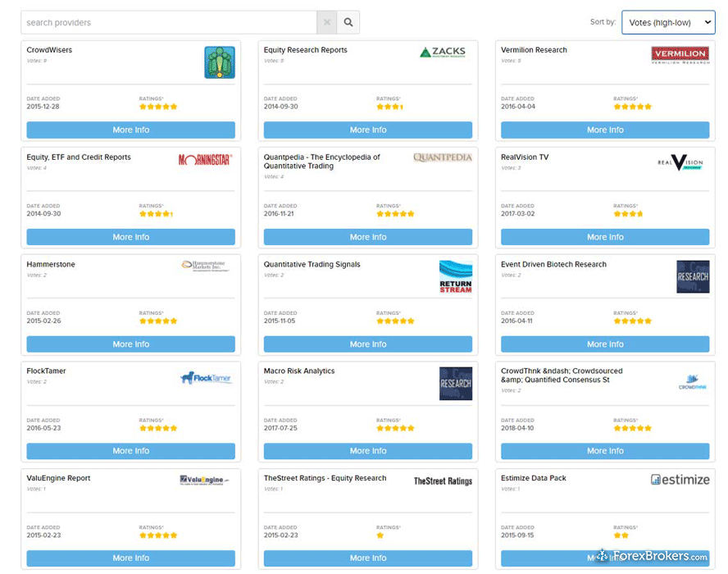Open More Info for Hammerstone

click(x=130, y=344)
